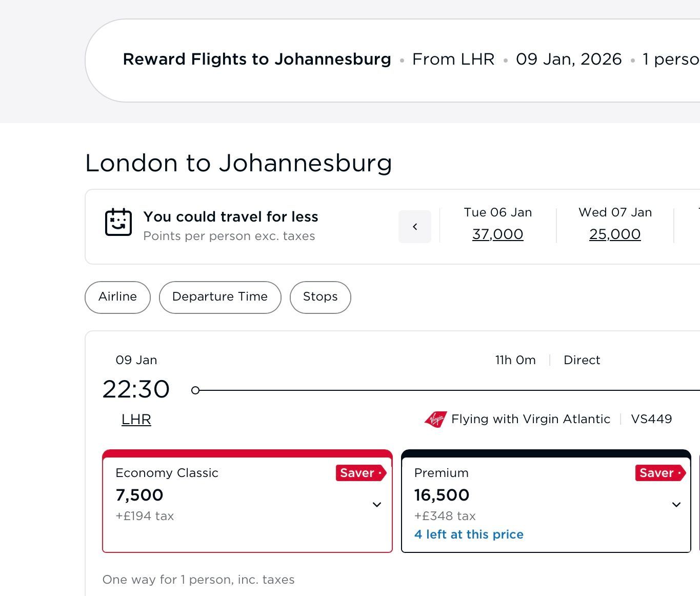Click the departure point circle on flight line
700x596 pixels.
[195, 390]
